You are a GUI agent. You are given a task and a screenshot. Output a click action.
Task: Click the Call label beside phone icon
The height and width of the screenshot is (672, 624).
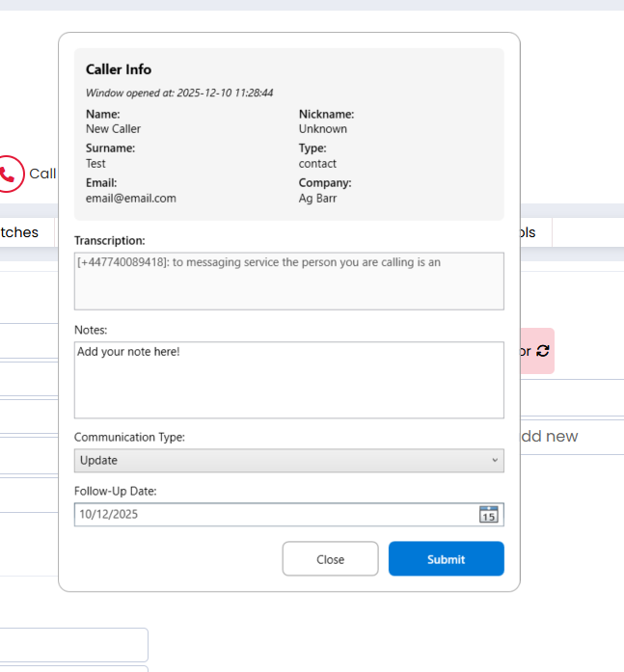(x=42, y=174)
